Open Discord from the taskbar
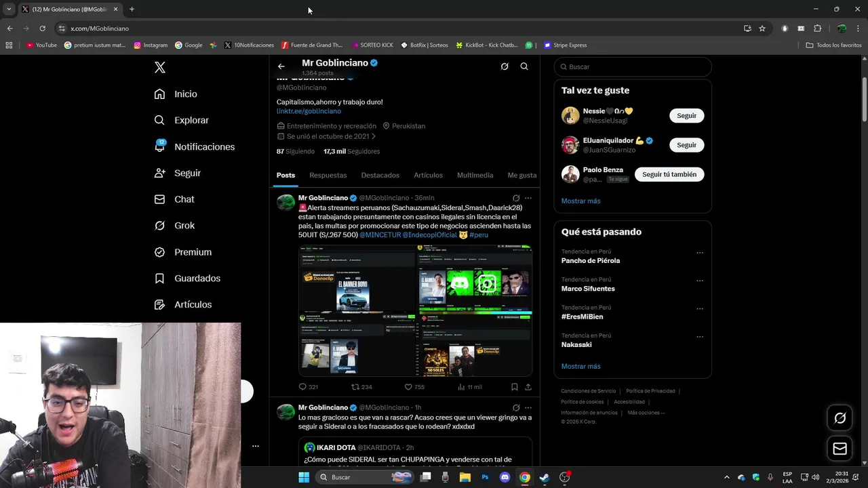The height and width of the screenshot is (488, 868). click(x=505, y=477)
